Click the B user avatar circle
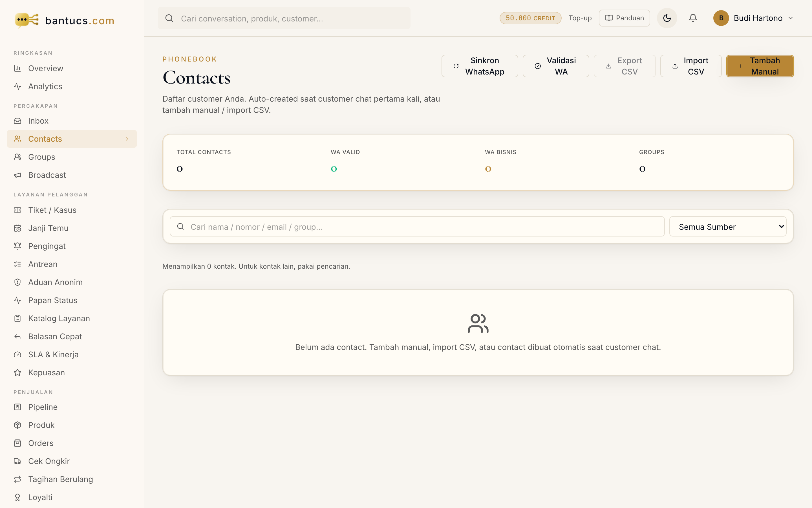Viewport: 812px width, 508px height. [721, 18]
